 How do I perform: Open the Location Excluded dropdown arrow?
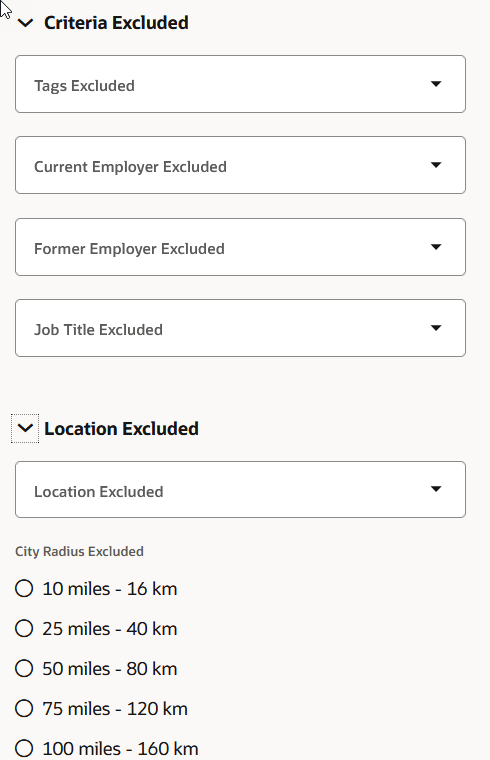point(436,489)
